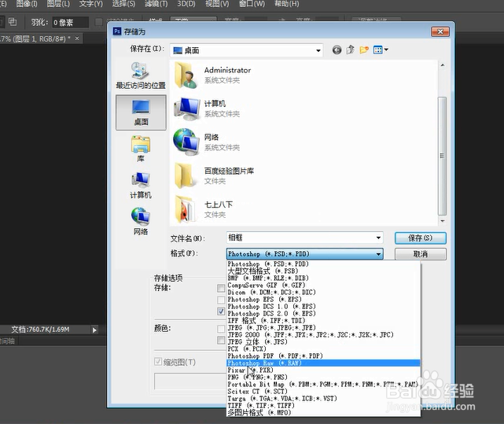
Task: Open the 视图(V) menu
Action: (x=217, y=3)
